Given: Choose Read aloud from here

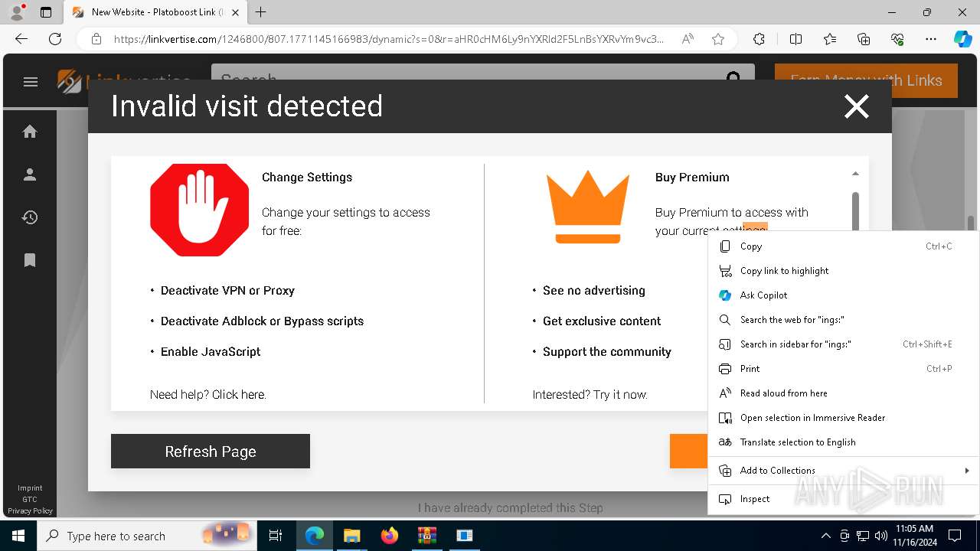Looking at the screenshot, I should 844,393.
